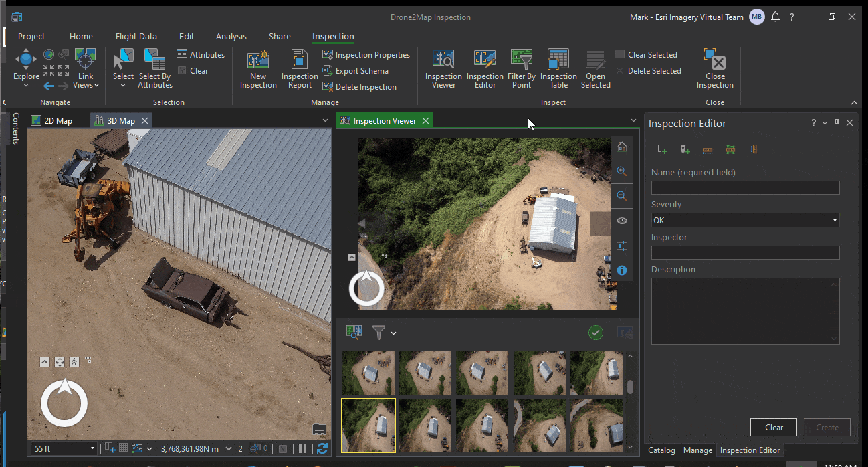Switch to the Flight Data ribbon tab
The height and width of the screenshot is (467, 868).
[136, 36]
